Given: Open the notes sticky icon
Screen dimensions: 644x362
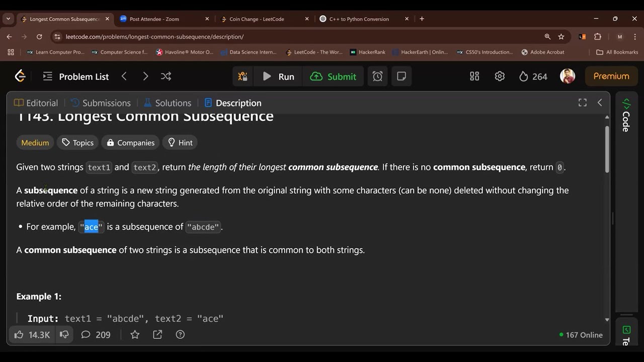Looking at the screenshot, I should tap(401, 76).
